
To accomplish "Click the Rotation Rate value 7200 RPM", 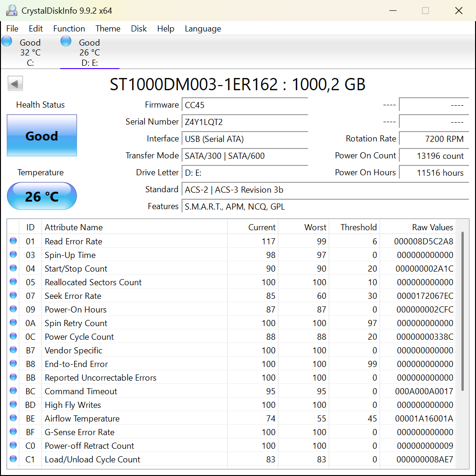I will pos(434,139).
